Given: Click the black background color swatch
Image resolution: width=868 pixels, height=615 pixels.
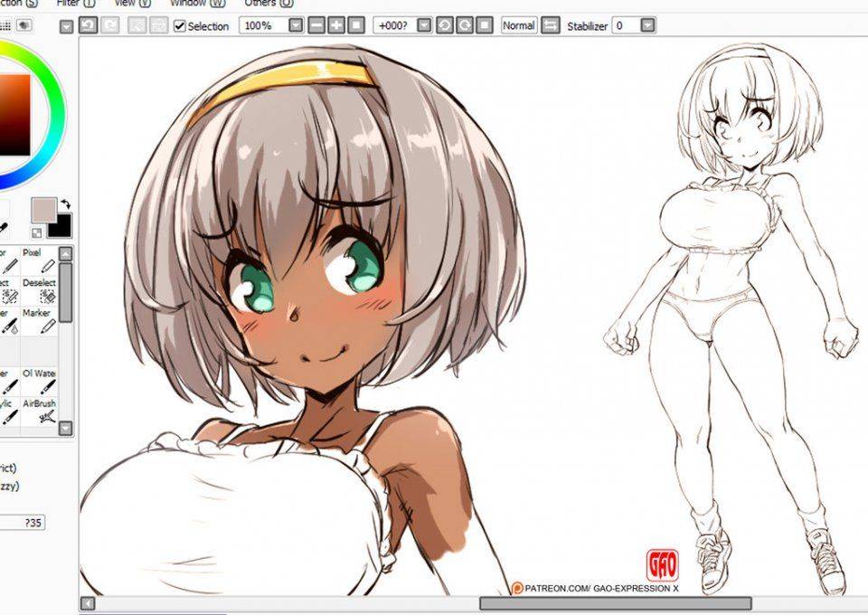Looking at the screenshot, I should 62,226.
